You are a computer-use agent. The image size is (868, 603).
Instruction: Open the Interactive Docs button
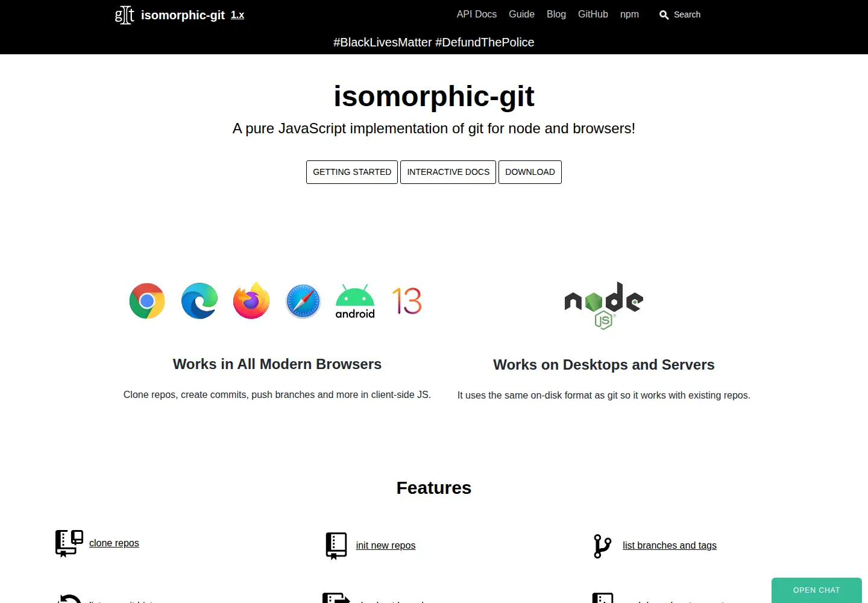[448, 172]
